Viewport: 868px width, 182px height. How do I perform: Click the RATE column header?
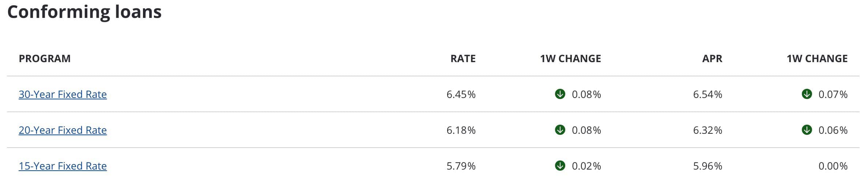[463, 58]
